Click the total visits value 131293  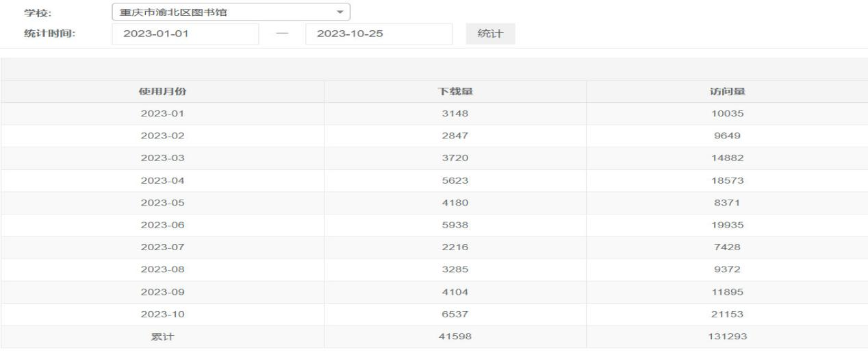click(x=727, y=337)
